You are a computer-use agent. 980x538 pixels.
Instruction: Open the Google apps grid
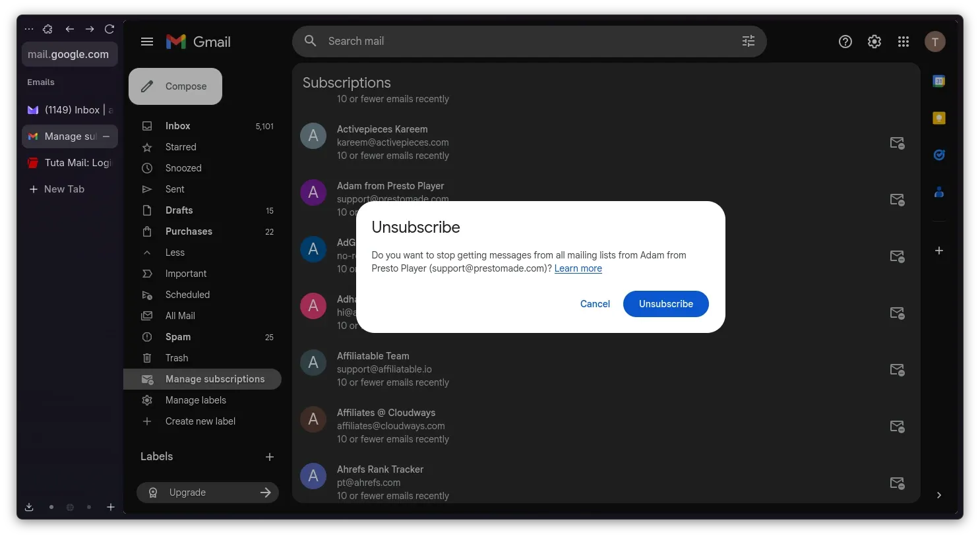(x=903, y=41)
